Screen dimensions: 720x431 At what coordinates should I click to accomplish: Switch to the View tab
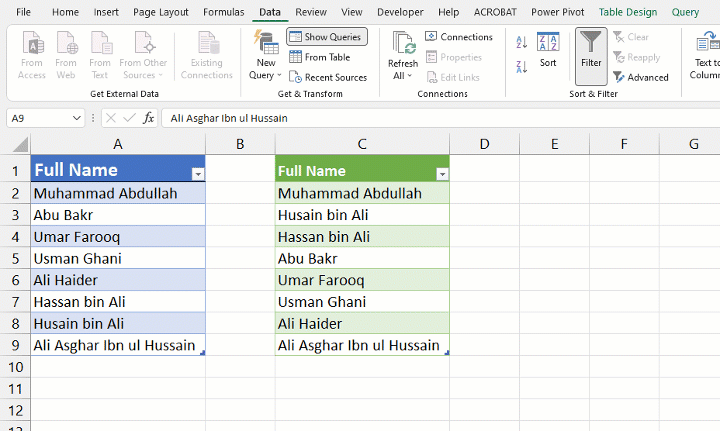(x=352, y=12)
